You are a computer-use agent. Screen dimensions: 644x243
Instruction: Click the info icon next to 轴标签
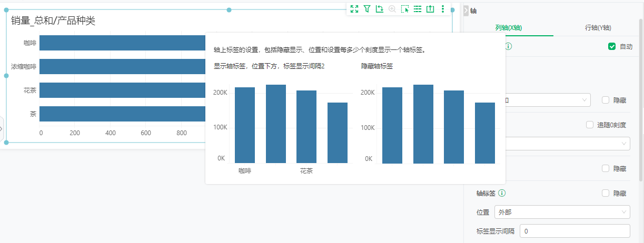pyautogui.click(x=502, y=193)
